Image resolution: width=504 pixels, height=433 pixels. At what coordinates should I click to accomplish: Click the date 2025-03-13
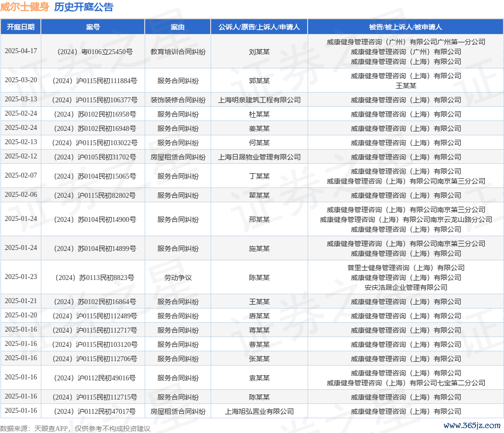pos(21,99)
